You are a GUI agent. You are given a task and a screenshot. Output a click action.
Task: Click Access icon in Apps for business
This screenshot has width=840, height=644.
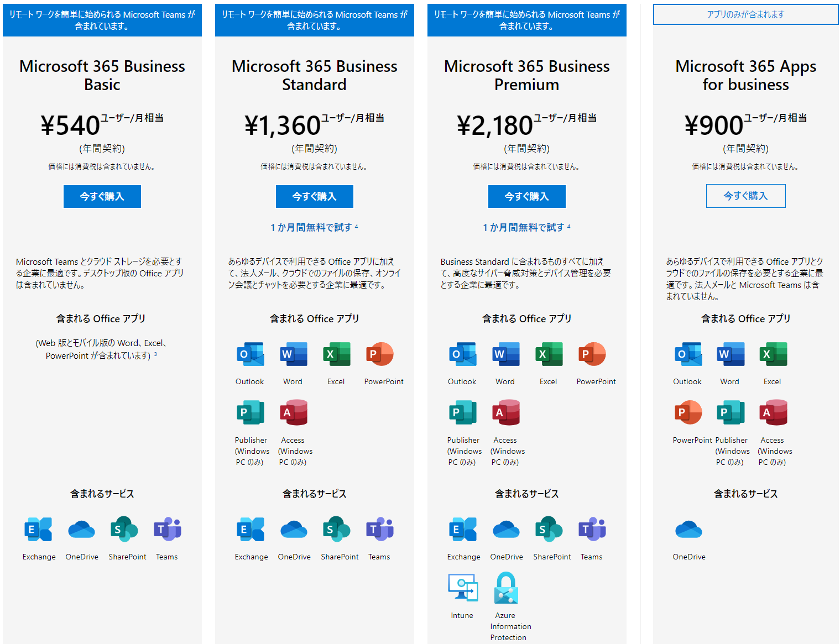[x=773, y=412]
